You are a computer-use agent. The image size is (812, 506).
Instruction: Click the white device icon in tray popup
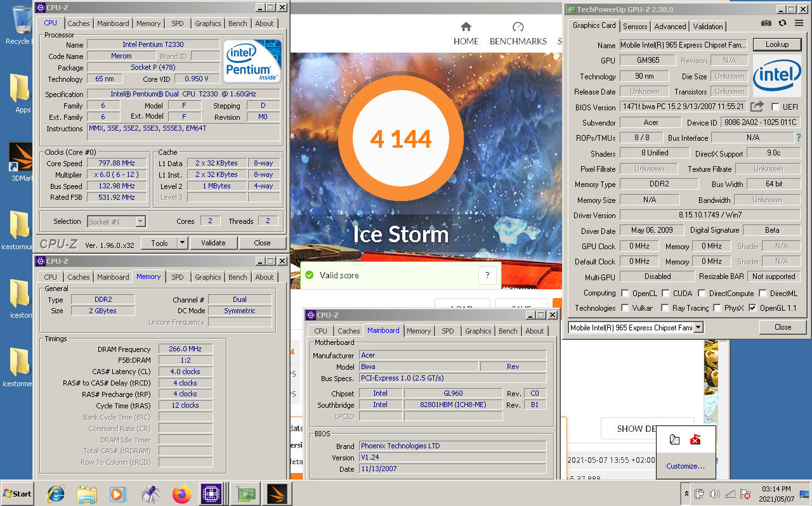674,439
